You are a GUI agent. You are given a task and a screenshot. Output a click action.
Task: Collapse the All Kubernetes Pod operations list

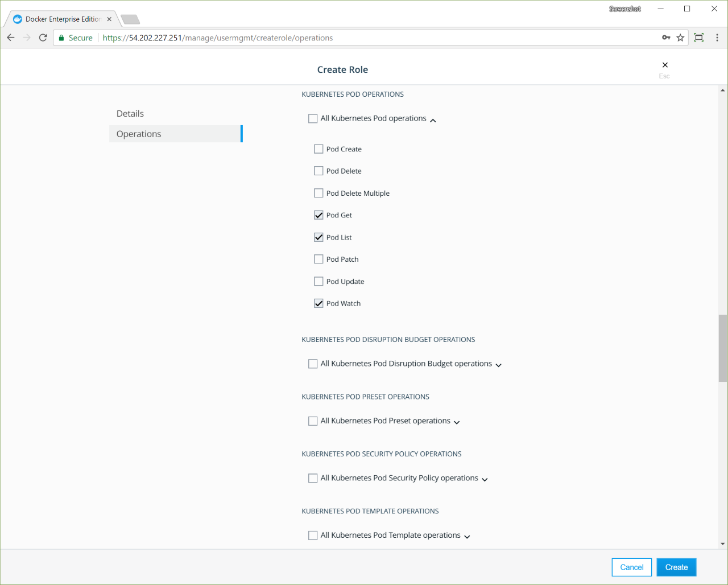[433, 120]
